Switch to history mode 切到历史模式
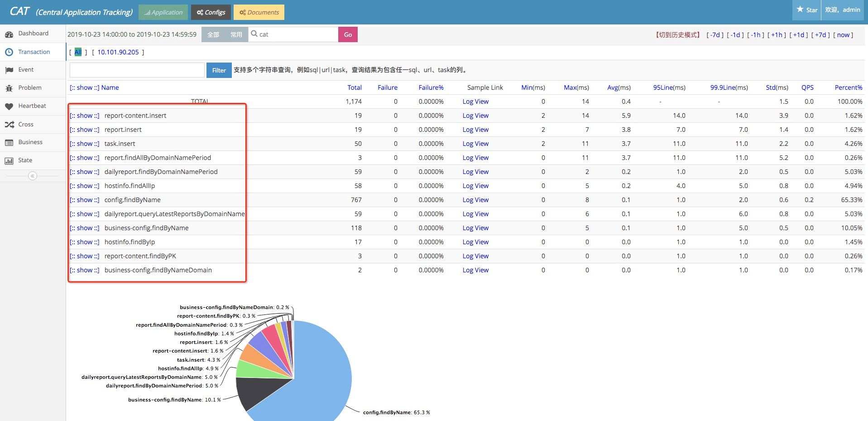 pyautogui.click(x=677, y=35)
